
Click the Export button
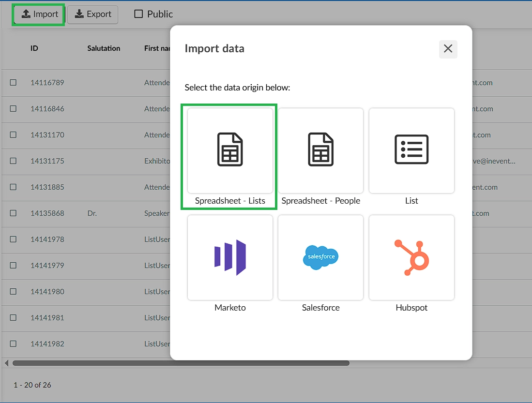(x=92, y=15)
